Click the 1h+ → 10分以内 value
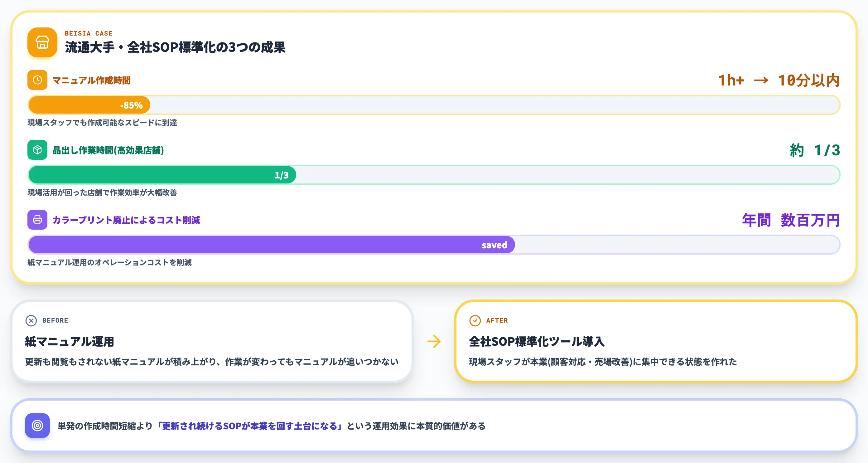This screenshot has height=463, width=868. pos(779,80)
